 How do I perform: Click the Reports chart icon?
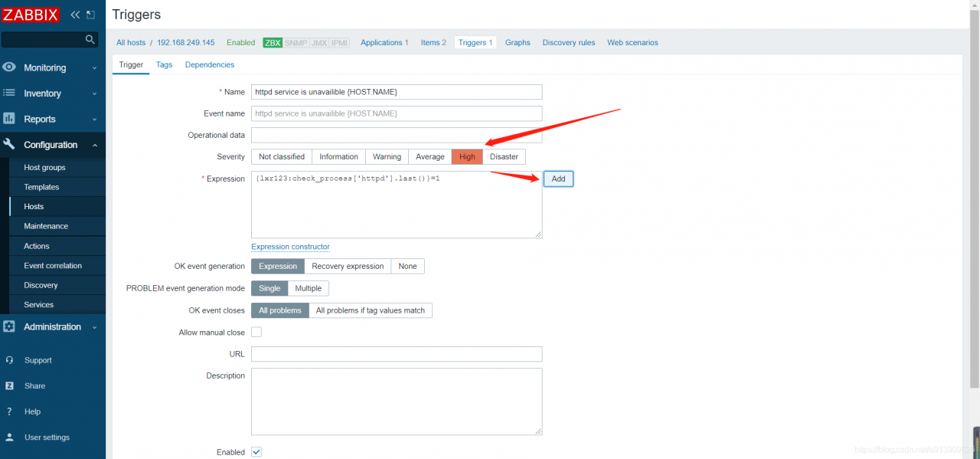(9, 119)
